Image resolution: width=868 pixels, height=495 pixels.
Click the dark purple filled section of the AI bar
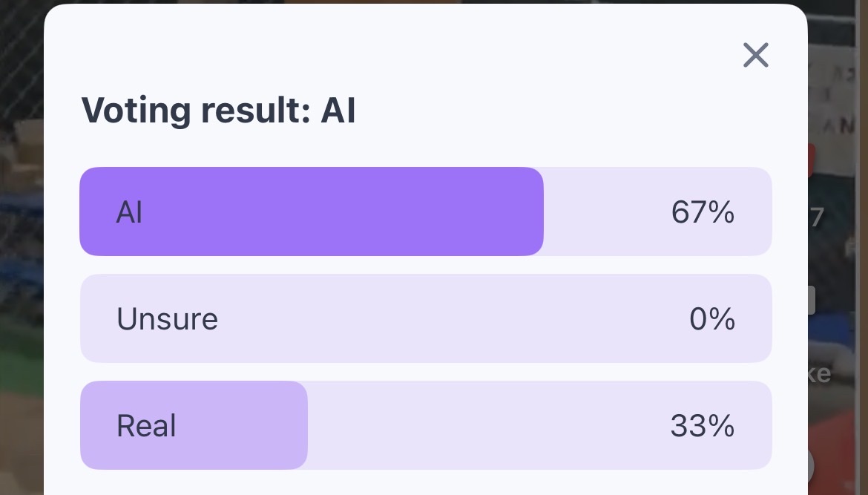point(334,212)
